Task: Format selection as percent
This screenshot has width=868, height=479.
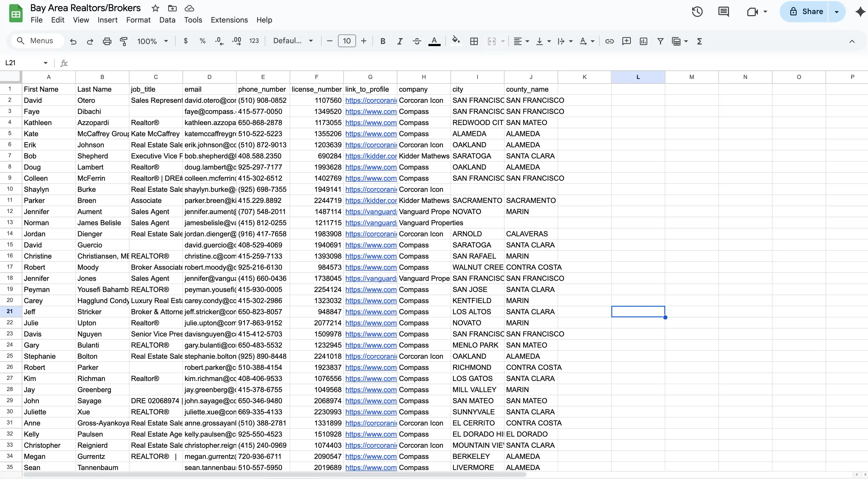Action: (202, 41)
